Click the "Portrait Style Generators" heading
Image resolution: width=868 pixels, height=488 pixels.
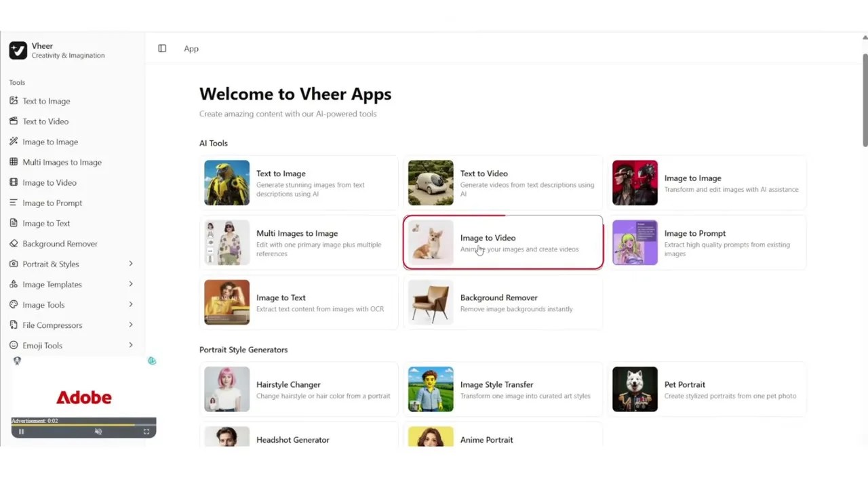(x=243, y=350)
